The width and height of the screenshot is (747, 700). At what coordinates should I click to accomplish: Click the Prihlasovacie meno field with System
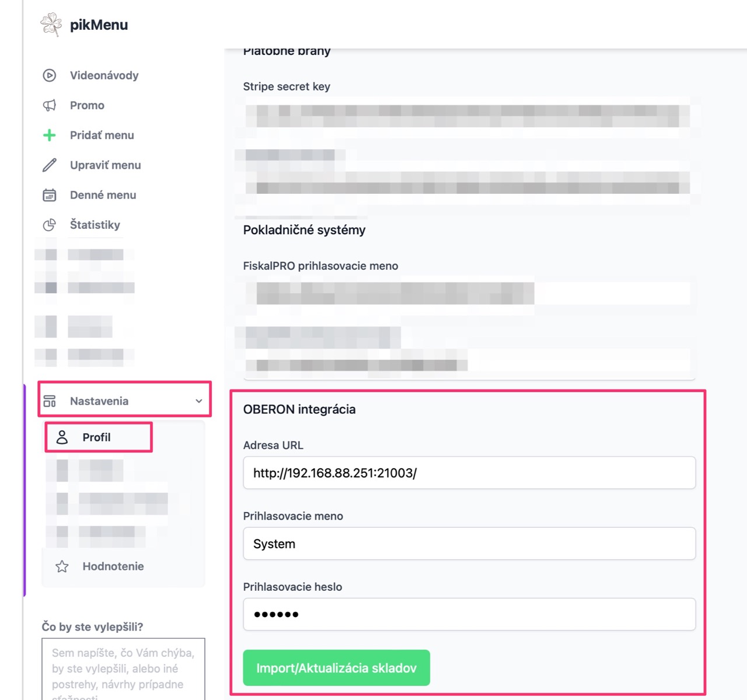[469, 544]
